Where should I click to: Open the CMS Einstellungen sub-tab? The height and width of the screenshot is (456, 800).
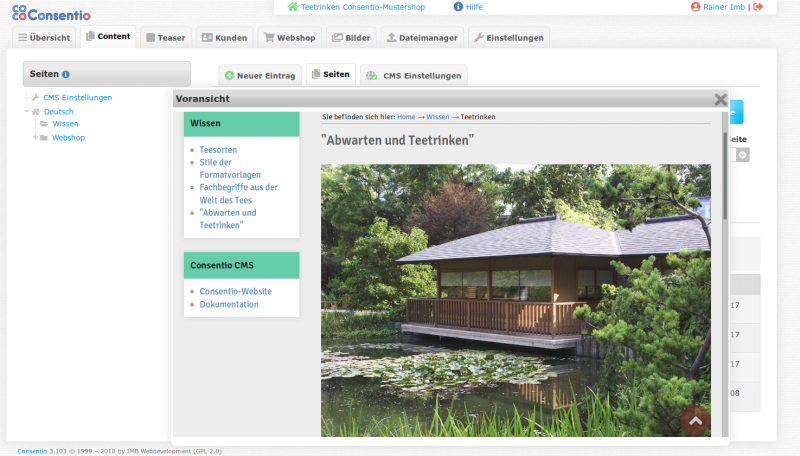click(414, 76)
